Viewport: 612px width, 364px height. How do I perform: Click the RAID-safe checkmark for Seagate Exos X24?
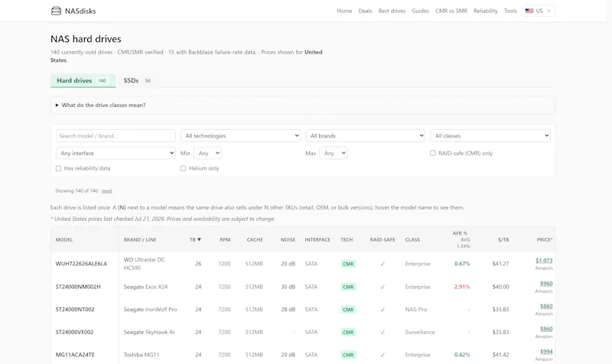382,287
